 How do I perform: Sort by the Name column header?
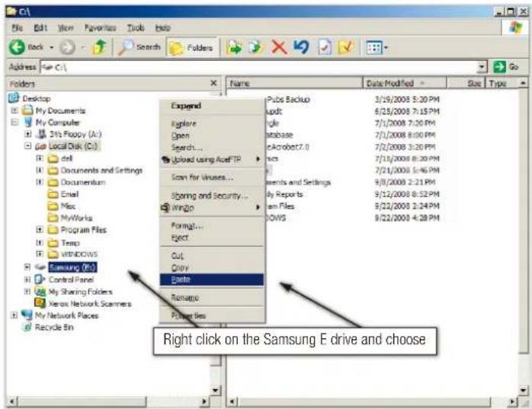(294, 83)
